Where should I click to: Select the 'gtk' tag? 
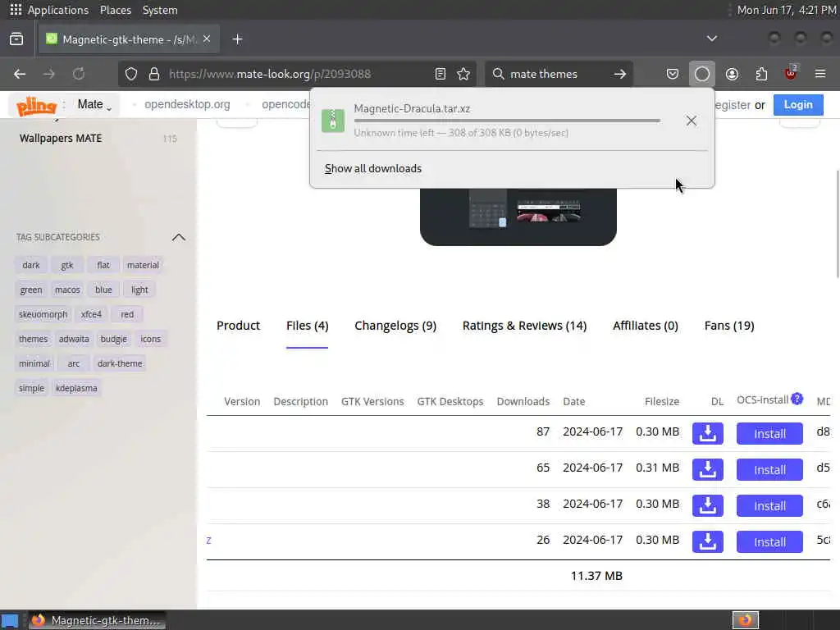click(67, 265)
